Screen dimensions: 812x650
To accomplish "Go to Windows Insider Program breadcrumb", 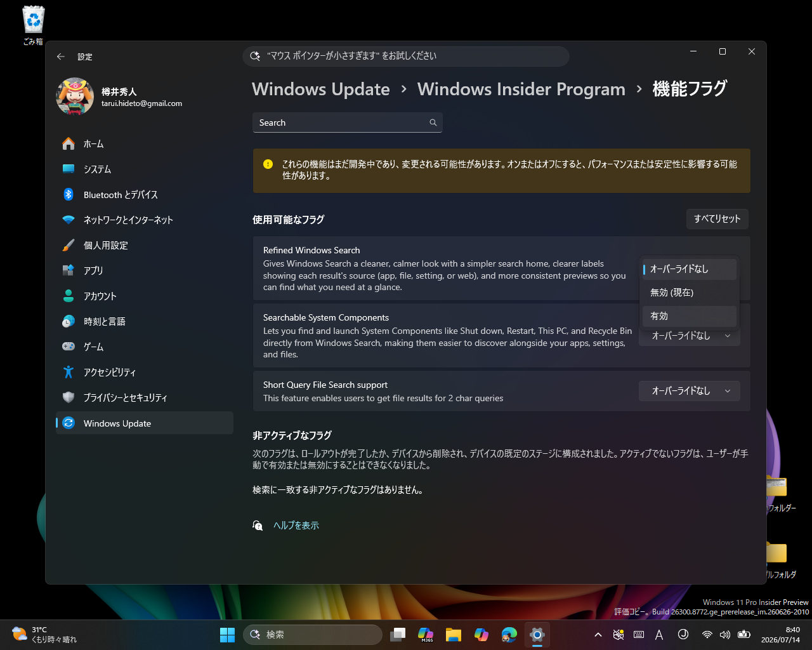I will point(521,90).
